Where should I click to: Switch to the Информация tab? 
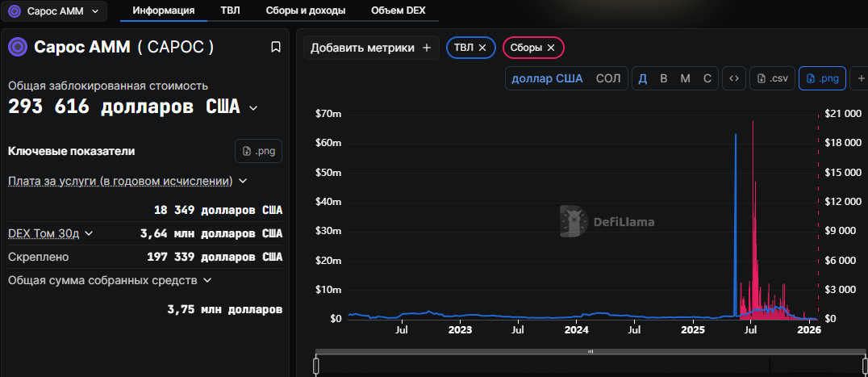coord(163,10)
